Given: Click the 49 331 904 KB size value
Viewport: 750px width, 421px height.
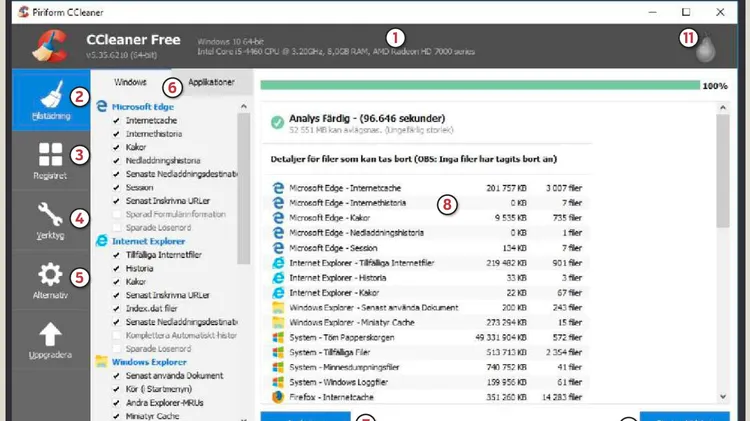Looking at the screenshot, I should point(501,337).
